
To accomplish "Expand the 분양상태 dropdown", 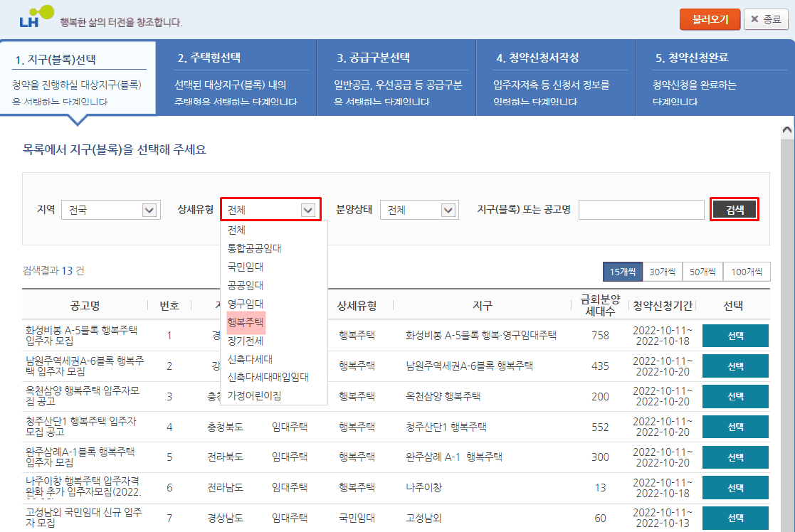I will pyautogui.click(x=448, y=210).
